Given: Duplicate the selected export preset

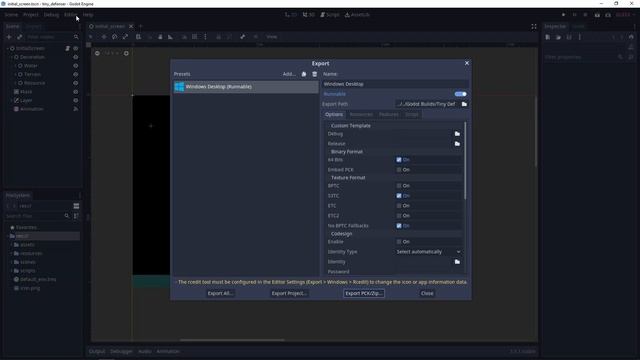Looking at the screenshot, I should [304, 74].
